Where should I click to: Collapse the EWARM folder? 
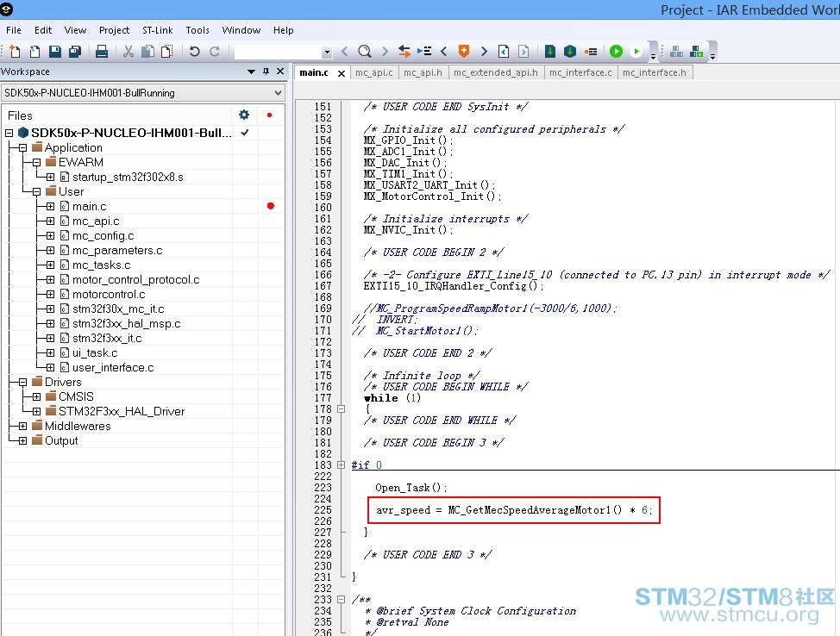tap(36, 162)
